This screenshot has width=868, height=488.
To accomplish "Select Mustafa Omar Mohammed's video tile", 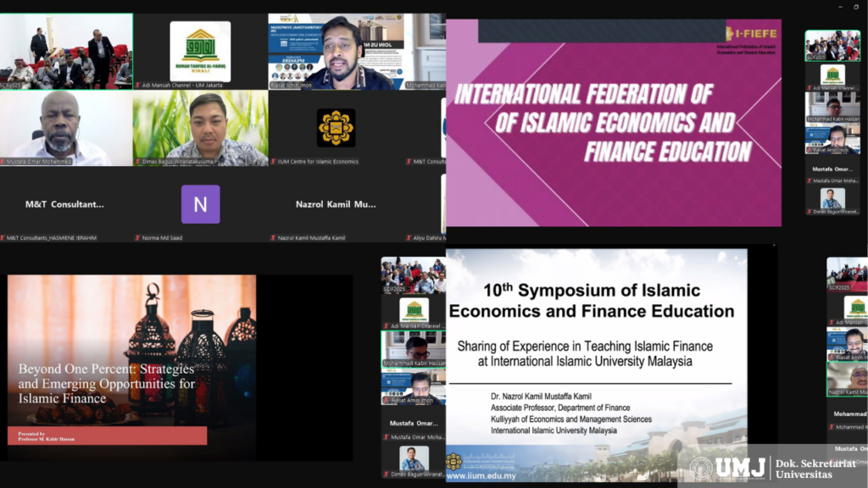I will (x=66, y=128).
